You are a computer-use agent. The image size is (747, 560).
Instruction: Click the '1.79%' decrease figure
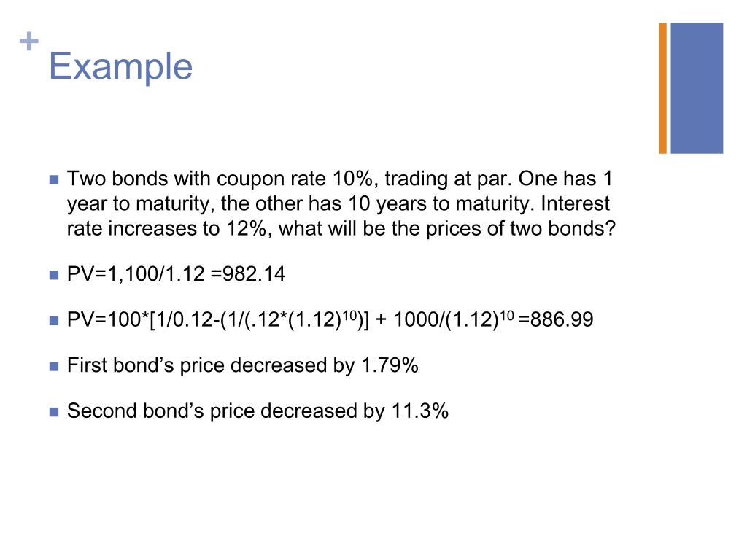(390, 365)
